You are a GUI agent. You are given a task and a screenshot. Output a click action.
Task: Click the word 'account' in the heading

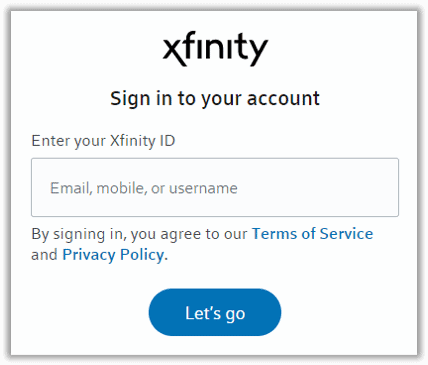click(283, 99)
